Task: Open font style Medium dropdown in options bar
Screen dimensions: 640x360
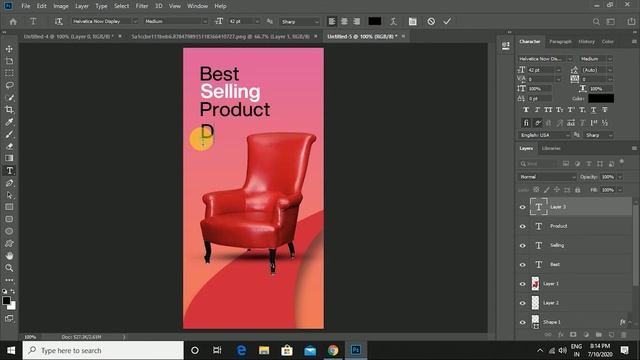Action: (x=205, y=21)
